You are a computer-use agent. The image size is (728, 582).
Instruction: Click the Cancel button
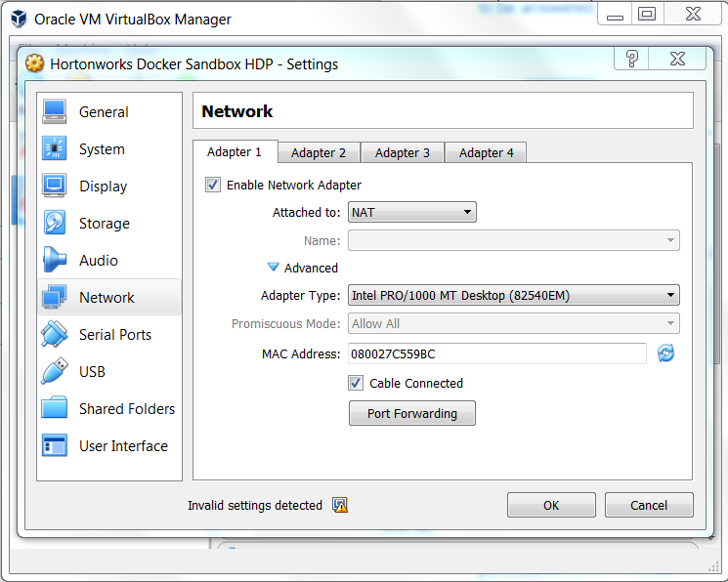click(649, 505)
